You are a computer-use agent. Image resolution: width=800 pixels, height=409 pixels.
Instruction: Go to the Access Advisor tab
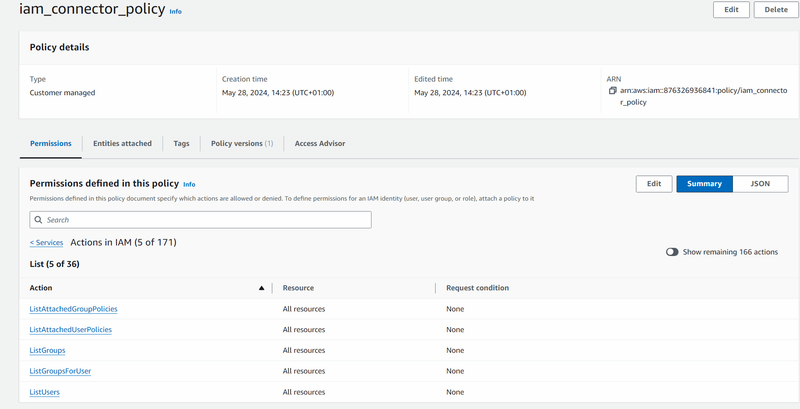click(x=320, y=144)
